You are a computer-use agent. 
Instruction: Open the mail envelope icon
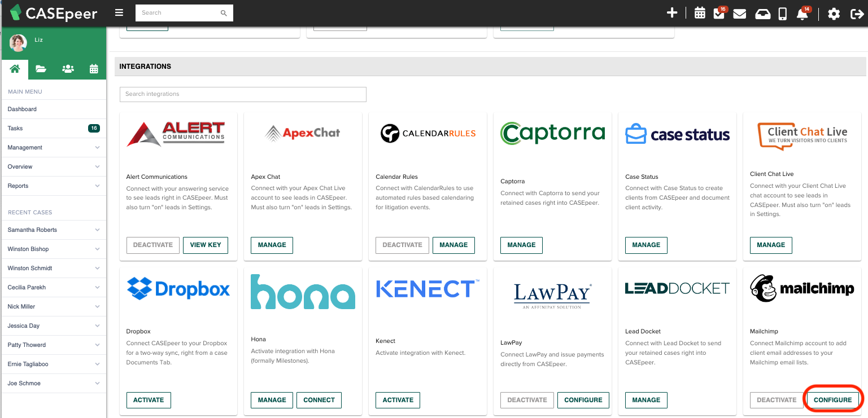740,14
